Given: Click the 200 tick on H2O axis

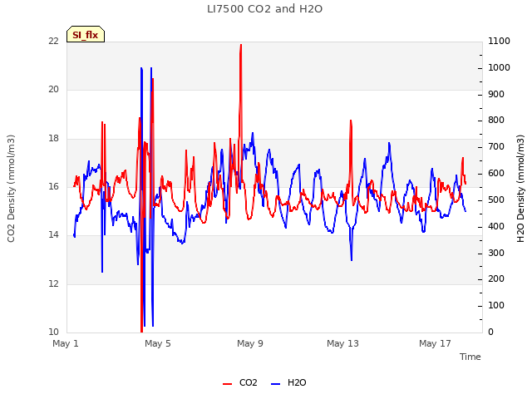Looking at the screenshot, I should pos(496,279).
